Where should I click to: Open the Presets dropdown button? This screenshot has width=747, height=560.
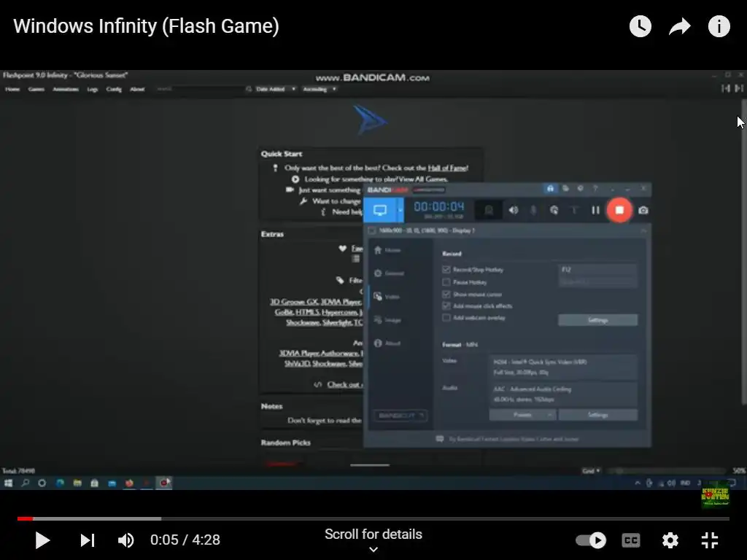pyautogui.click(x=522, y=415)
